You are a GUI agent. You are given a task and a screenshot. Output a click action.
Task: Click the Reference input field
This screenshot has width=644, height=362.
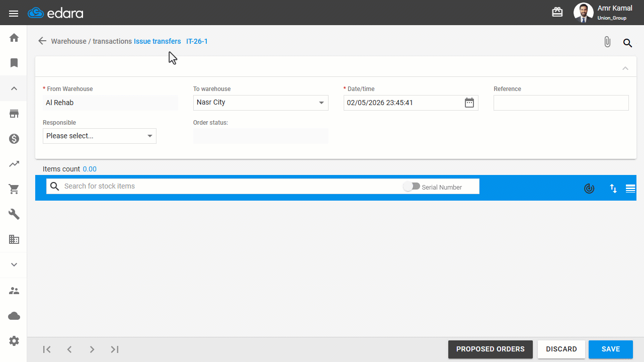coord(561,103)
